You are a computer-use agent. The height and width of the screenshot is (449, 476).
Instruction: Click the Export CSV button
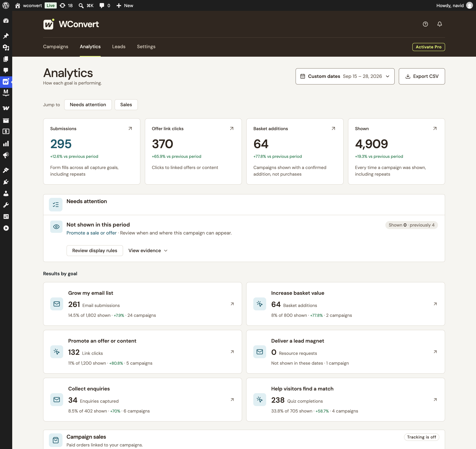click(x=422, y=76)
